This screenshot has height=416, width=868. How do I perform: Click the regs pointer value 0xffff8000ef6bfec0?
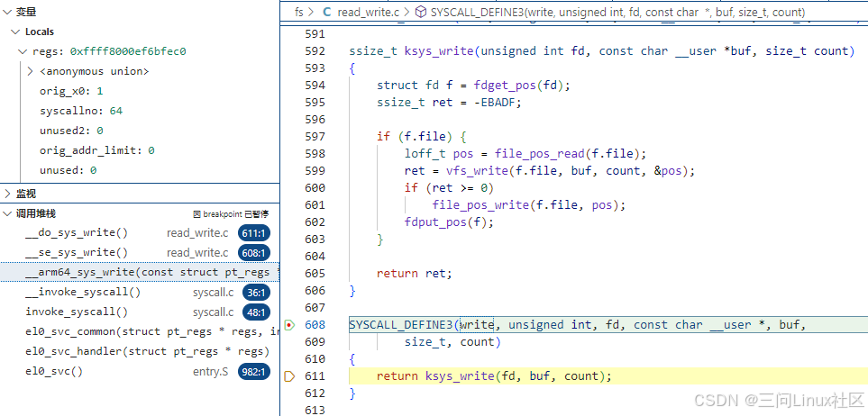pos(128,51)
